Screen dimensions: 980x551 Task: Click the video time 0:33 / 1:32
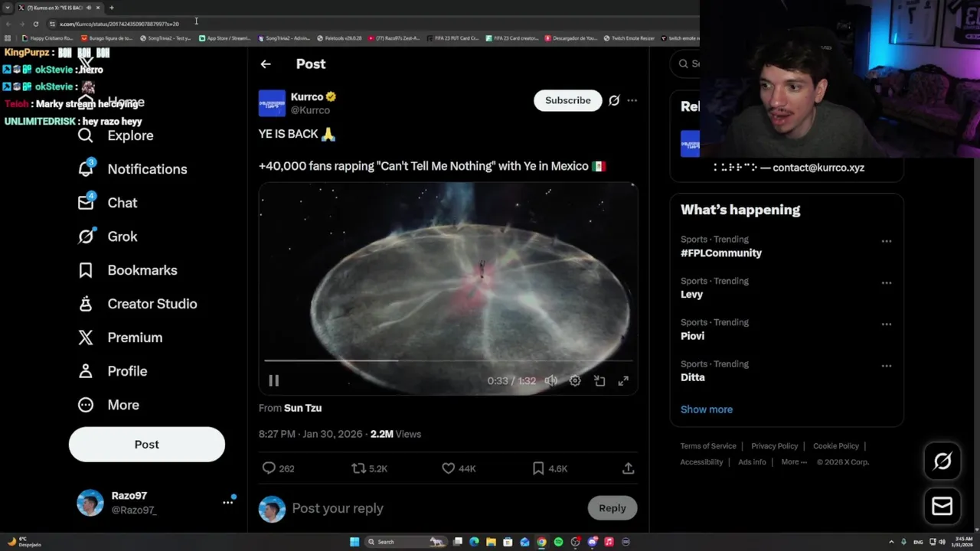click(511, 380)
